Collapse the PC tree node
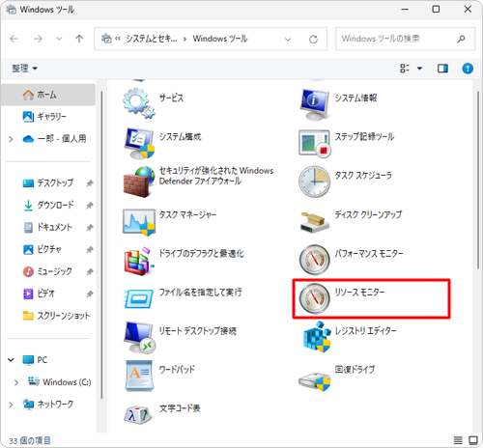483x448 pixels. coord(11,360)
